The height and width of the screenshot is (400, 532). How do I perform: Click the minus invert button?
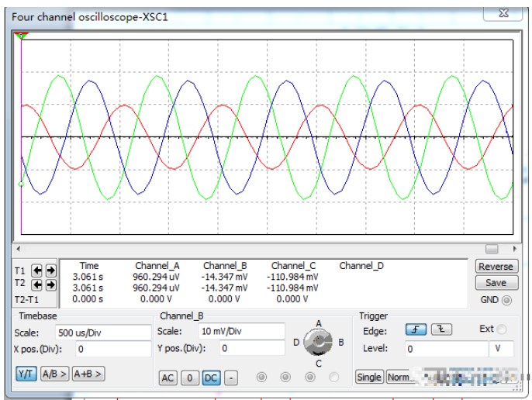(x=231, y=378)
